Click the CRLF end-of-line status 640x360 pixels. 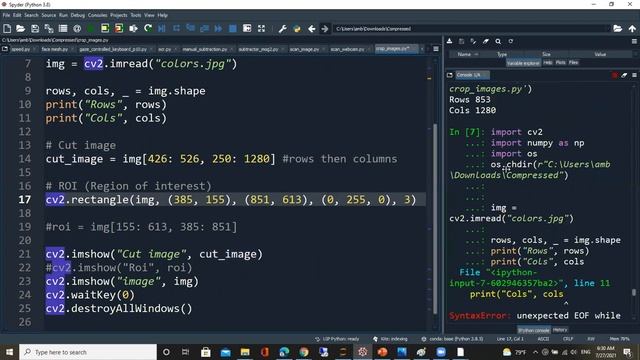point(568,339)
